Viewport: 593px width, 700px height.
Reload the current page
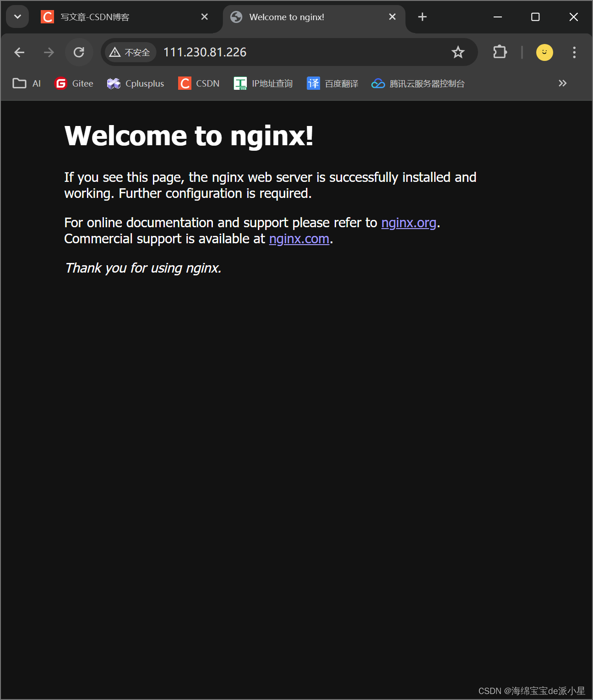click(79, 52)
